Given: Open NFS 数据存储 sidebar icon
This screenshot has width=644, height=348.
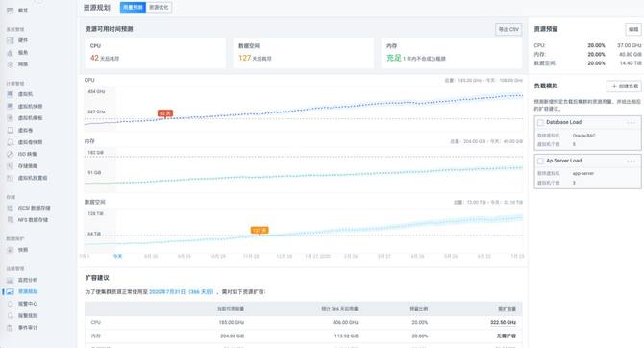Looking at the screenshot, I should click(11, 220).
